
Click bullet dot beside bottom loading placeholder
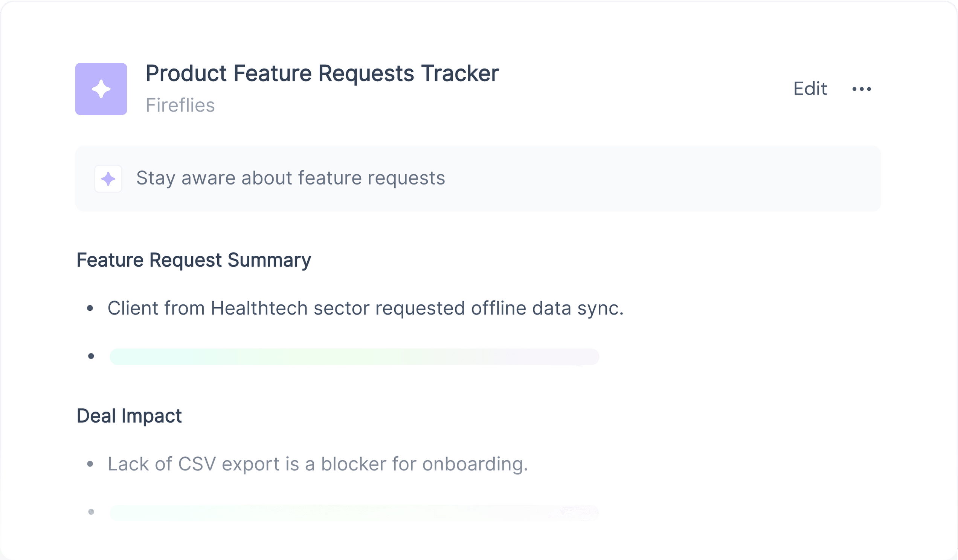[x=91, y=512]
